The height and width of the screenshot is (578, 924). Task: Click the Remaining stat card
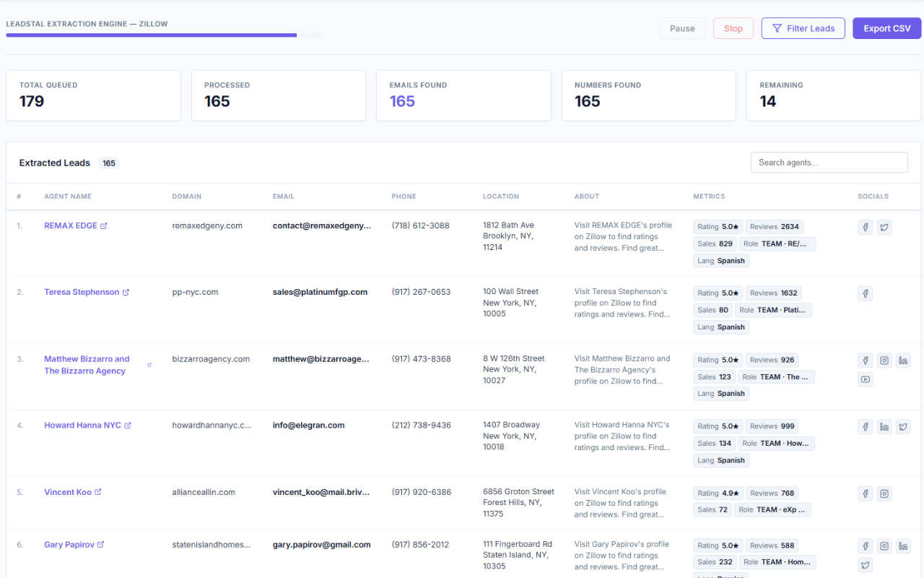click(x=834, y=95)
